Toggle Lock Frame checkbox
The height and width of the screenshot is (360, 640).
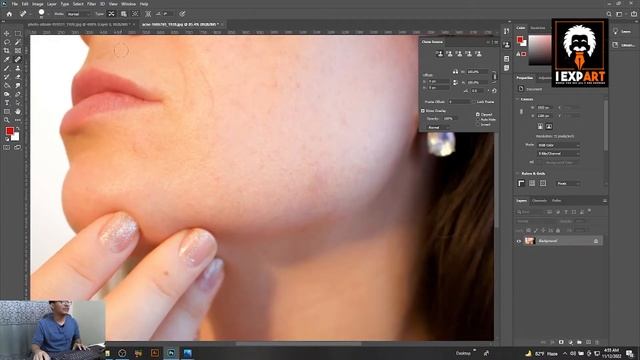pyautogui.click(x=474, y=102)
